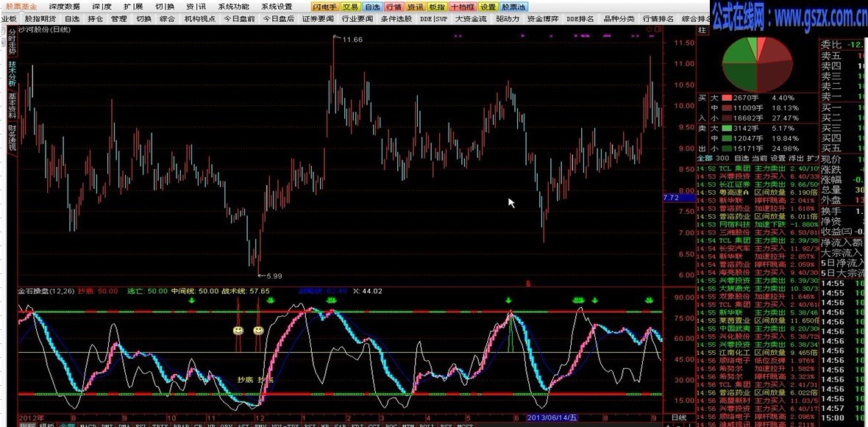Image resolution: width=868 pixels, height=427 pixels.
Task: Select 证券要闻 toolbar item
Action: click(x=318, y=19)
